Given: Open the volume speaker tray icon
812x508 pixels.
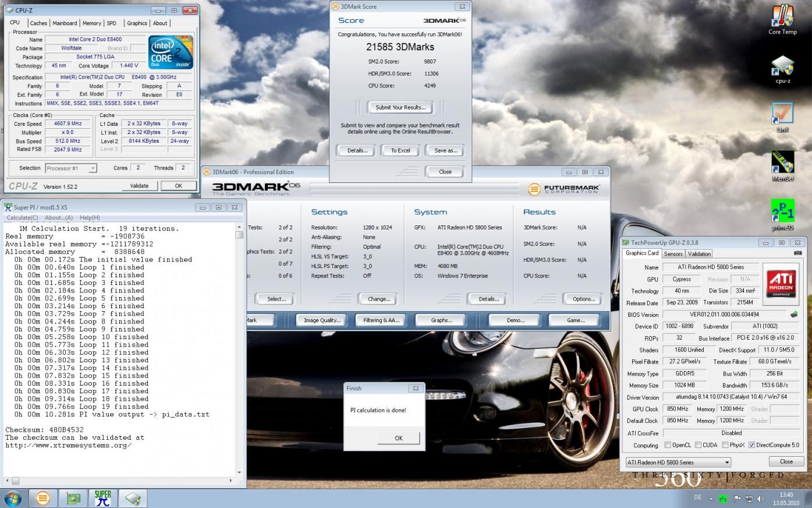Looking at the screenshot, I should (762, 499).
